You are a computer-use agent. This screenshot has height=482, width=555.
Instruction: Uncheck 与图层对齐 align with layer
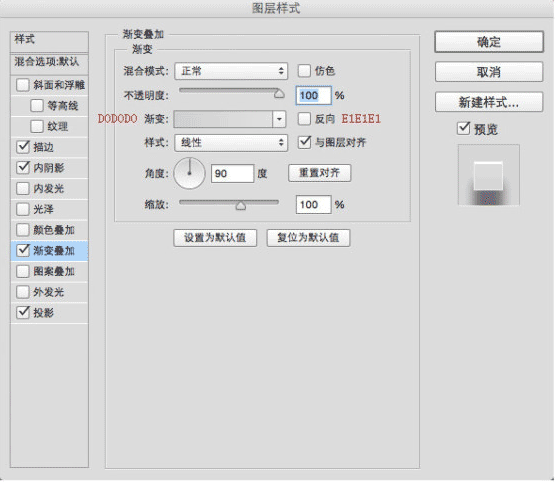(x=304, y=142)
